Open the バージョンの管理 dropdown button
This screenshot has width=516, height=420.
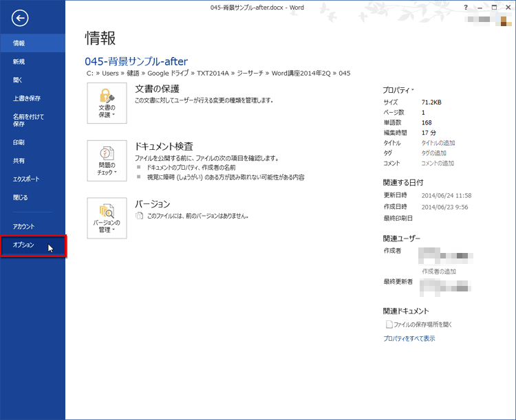click(x=107, y=218)
